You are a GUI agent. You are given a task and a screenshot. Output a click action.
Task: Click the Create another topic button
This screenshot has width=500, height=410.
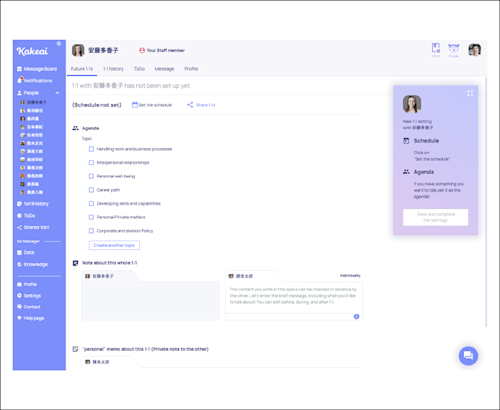(x=114, y=245)
